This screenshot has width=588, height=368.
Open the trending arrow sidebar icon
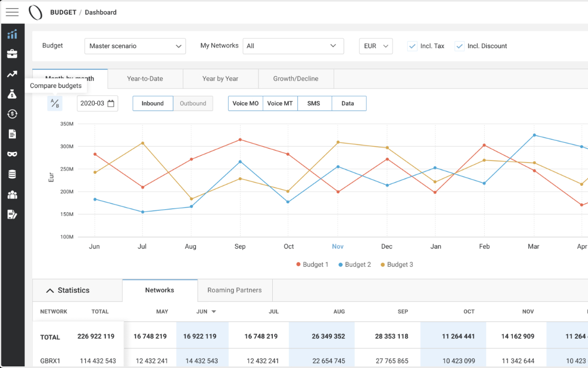(12, 74)
